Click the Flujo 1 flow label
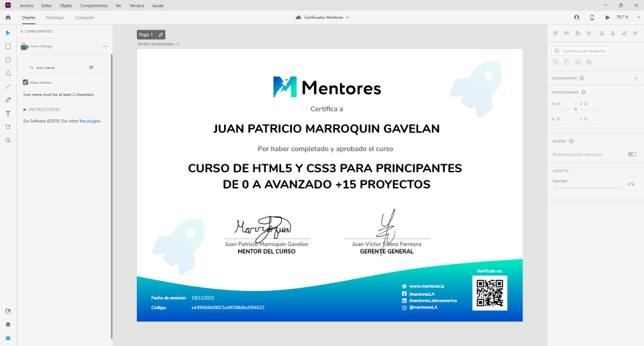 (x=146, y=35)
